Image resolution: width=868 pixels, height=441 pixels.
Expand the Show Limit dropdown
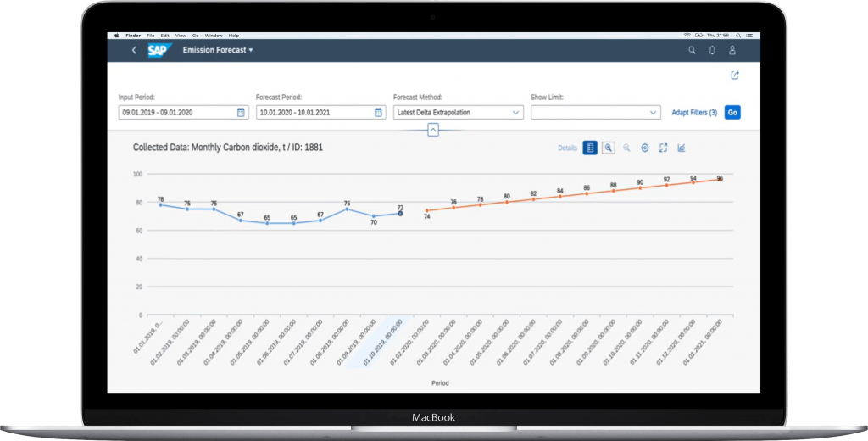[x=653, y=112]
